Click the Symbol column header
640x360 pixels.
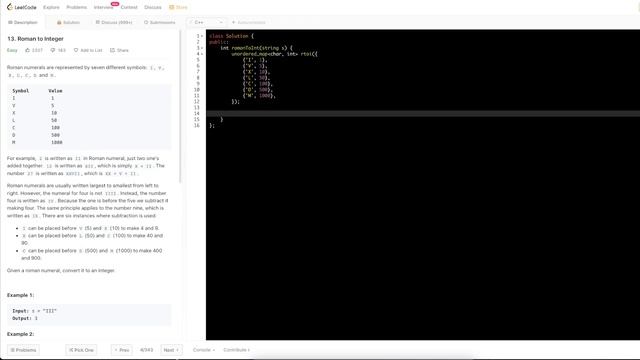click(x=20, y=91)
